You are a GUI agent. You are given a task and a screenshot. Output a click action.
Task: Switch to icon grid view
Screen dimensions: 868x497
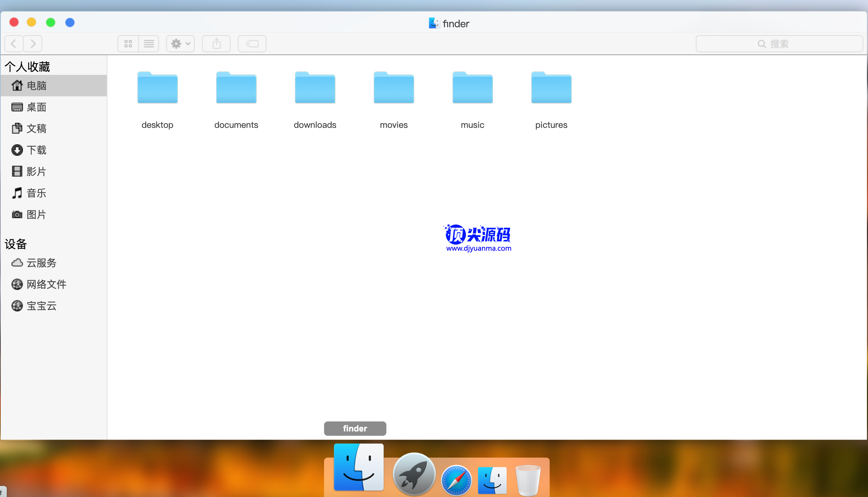[x=128, y=44]
